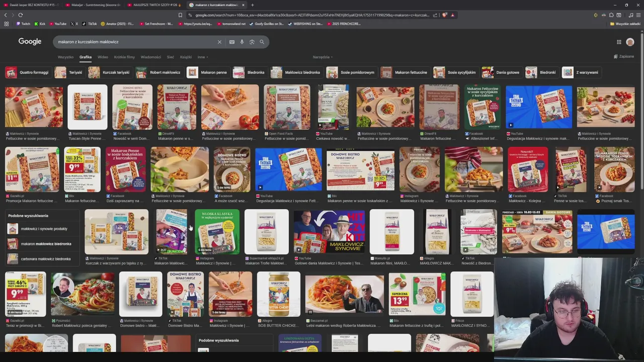644x362 pixels.
Task: Open the tomorowland nxt bookmark
Action: click(230, 24)
